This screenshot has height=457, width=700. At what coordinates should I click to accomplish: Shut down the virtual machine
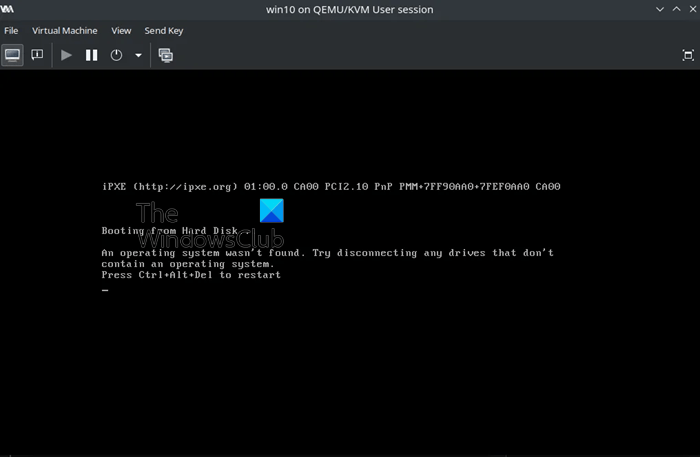[x=117, y=55]
